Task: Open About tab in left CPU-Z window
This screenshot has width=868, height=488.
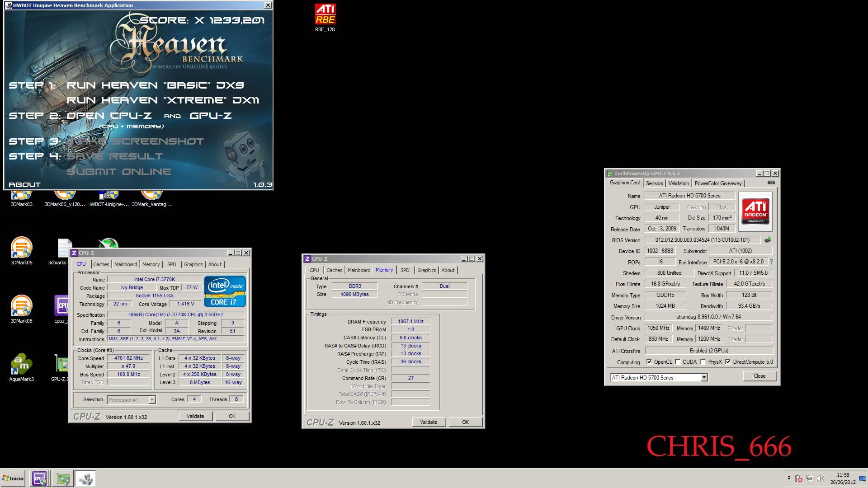Action: [215, 264]
